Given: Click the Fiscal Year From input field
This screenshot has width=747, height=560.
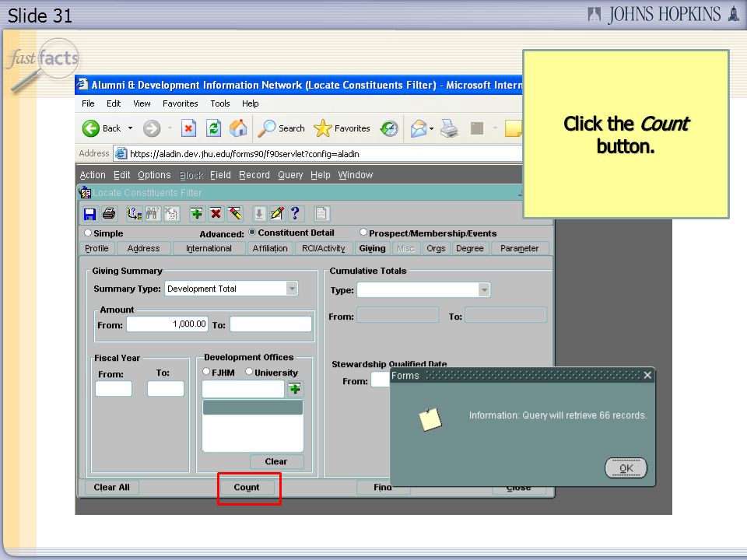Looking at the screenshot, I should pyautogui.click(x=114, y=389).
